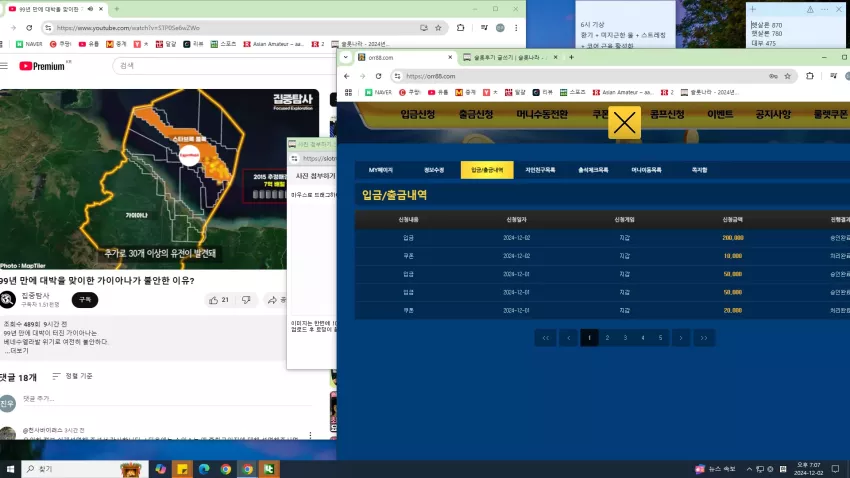Open the apps grid in orr88 bookmarks bar
The image size is (850, 478).
(349, 93)
